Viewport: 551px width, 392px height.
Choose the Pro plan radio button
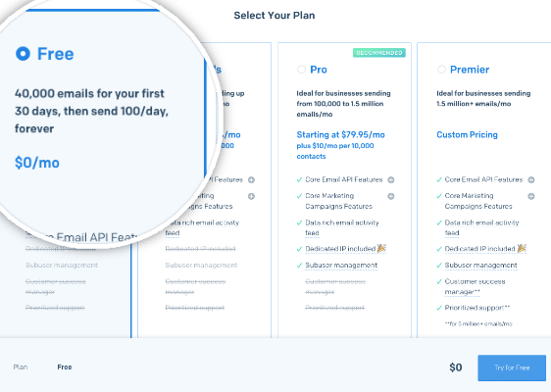pyautogui.click(x=301, y=70)
